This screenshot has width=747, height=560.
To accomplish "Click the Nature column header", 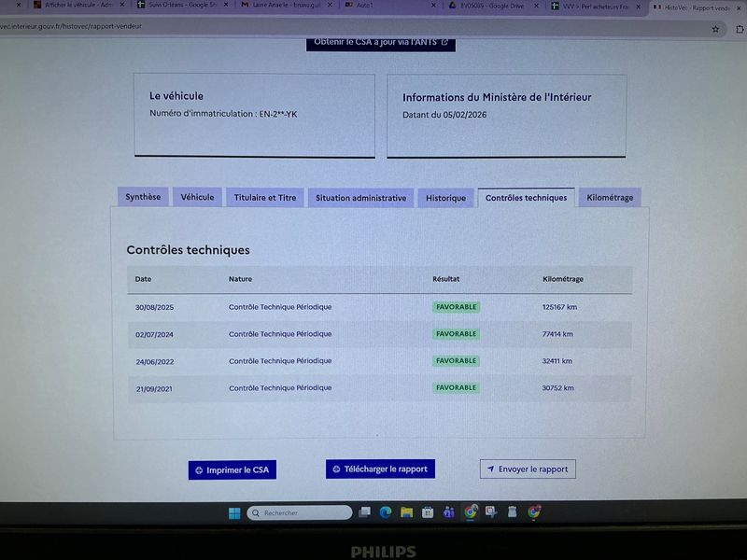I will tap(240, 279).
